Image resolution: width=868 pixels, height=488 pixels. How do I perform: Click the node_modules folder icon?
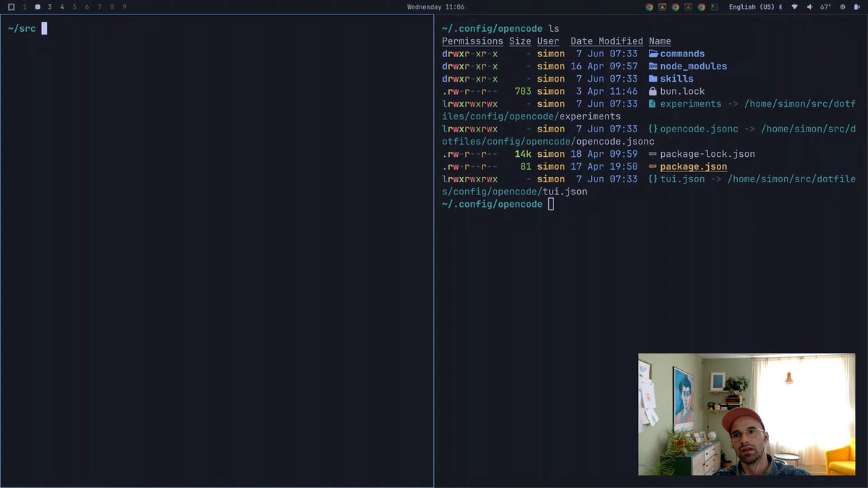(x=653, y=67)
